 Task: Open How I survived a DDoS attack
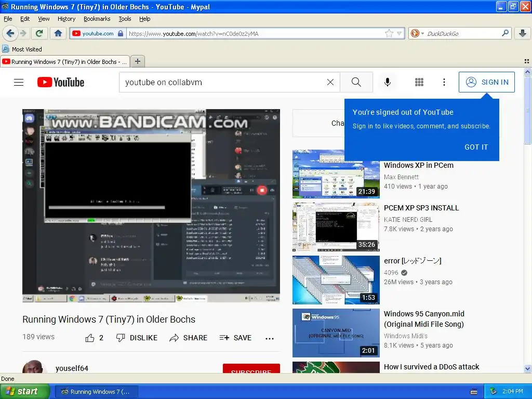coord(431,367)
